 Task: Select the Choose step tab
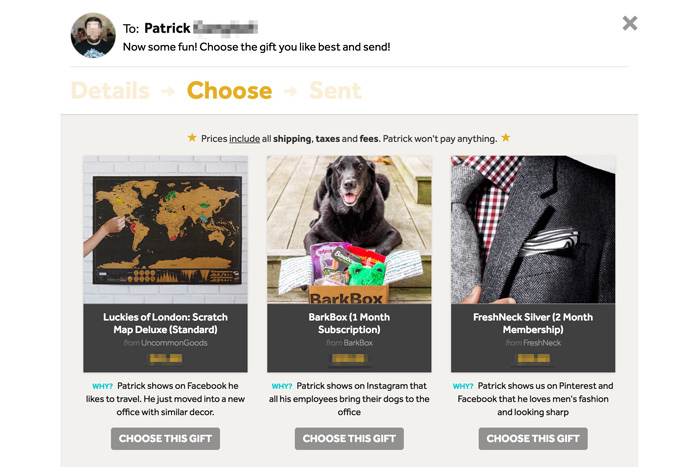(x=229, y=91)
